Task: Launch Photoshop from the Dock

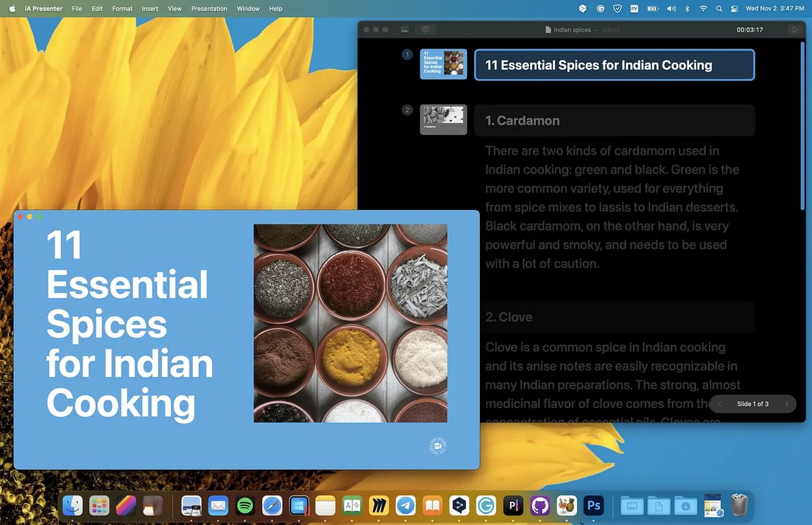Action: pos(594,506)
